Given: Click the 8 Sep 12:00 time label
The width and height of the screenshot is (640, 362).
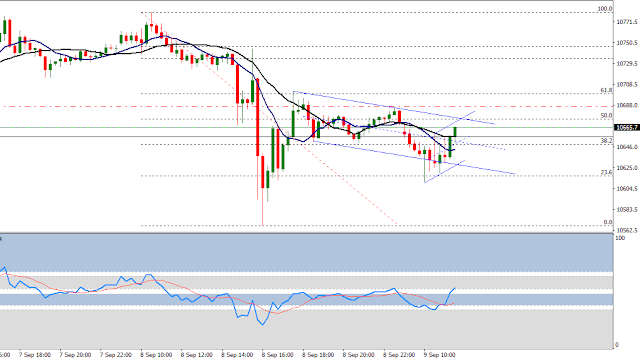Looking at the screenshot, I should (x=196, y=355).
